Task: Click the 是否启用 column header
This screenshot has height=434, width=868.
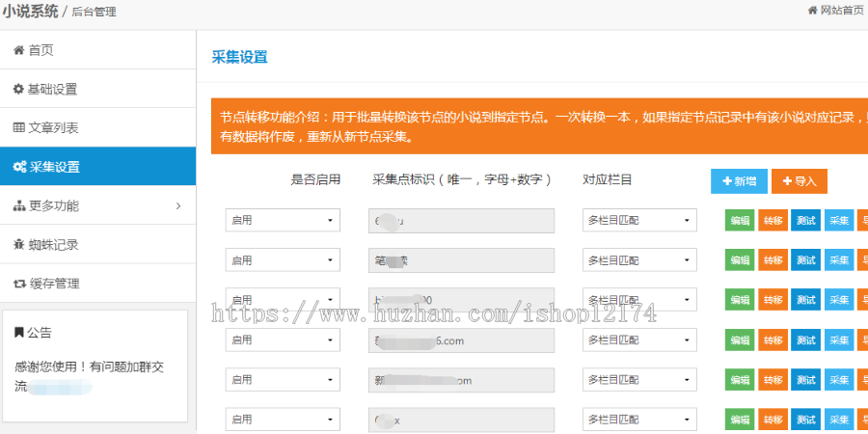Action: pos(315,179)
